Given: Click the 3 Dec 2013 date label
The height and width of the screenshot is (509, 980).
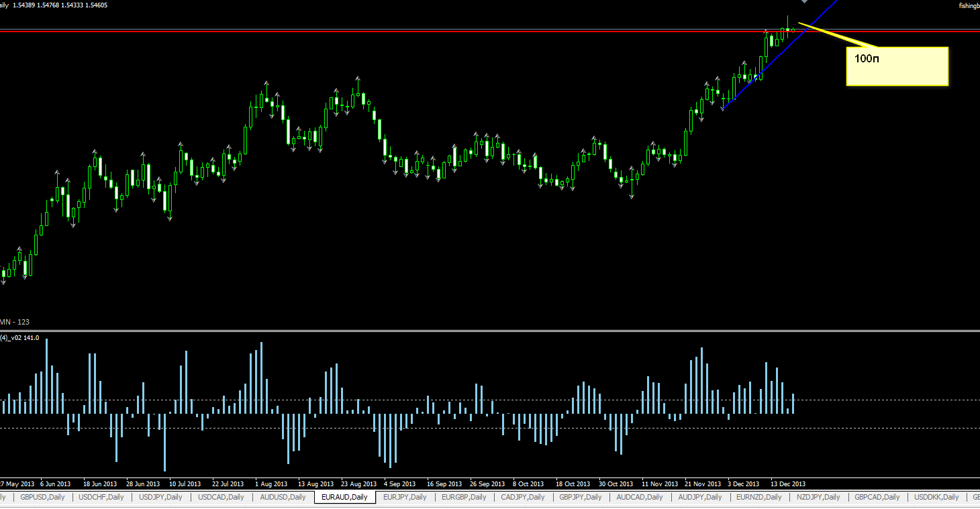Looking at the screenshot, I should click(744, 484).
